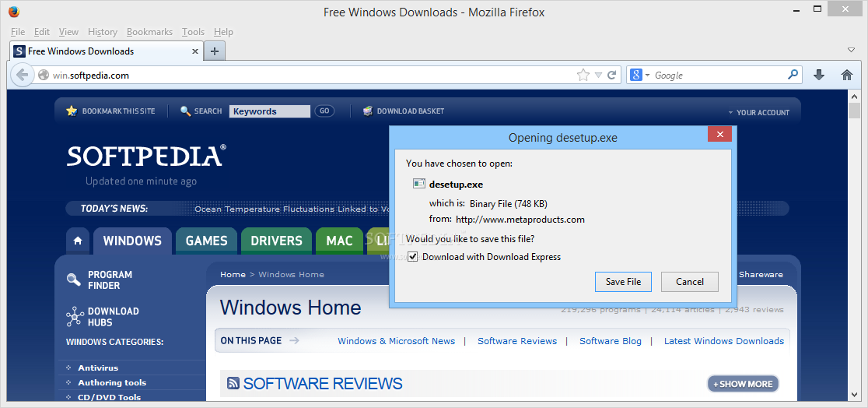Screen dimensions: 868x408
Task: Click the Google search input field
Action: pos(719,76)
